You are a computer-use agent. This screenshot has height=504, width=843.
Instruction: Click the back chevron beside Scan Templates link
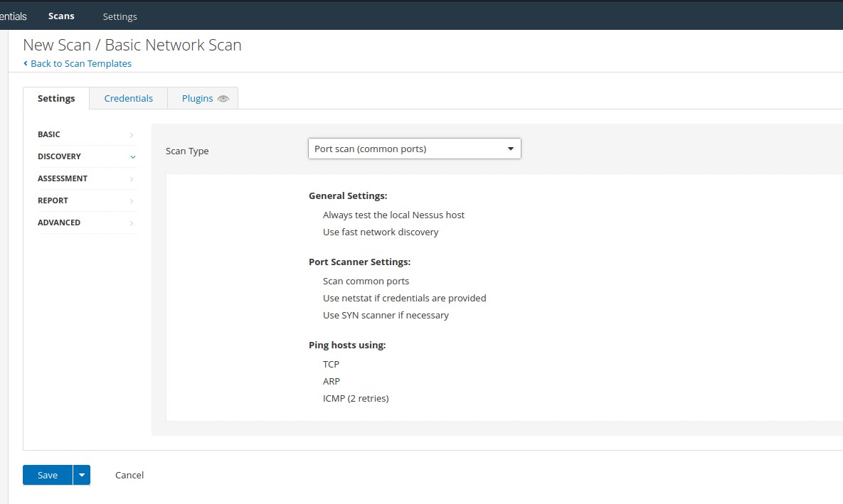point(26,63)
